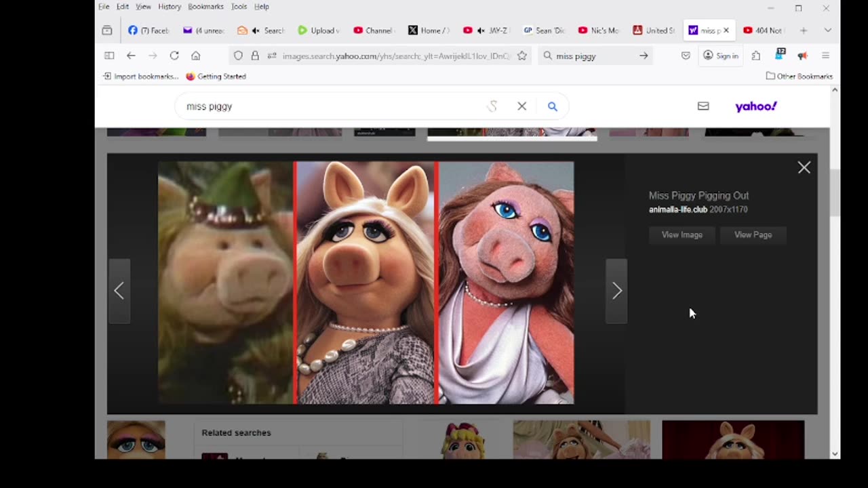Switch to the United States tab
This screenshot has height=488, width=868.
[654, 30]
